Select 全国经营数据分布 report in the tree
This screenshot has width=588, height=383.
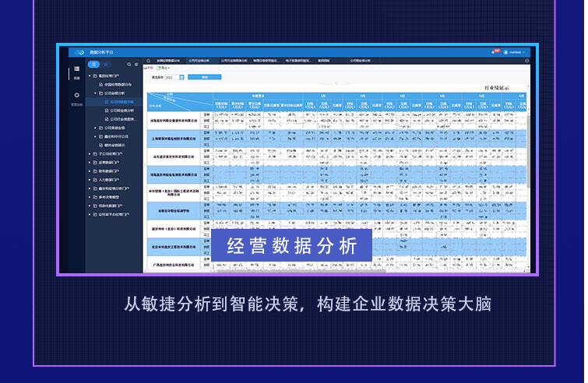point(117,84)
